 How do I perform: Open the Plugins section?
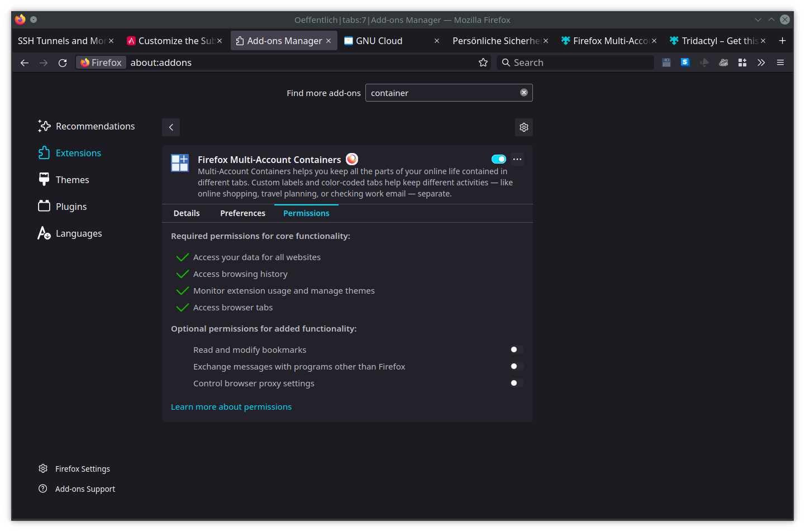coord(71,206)
